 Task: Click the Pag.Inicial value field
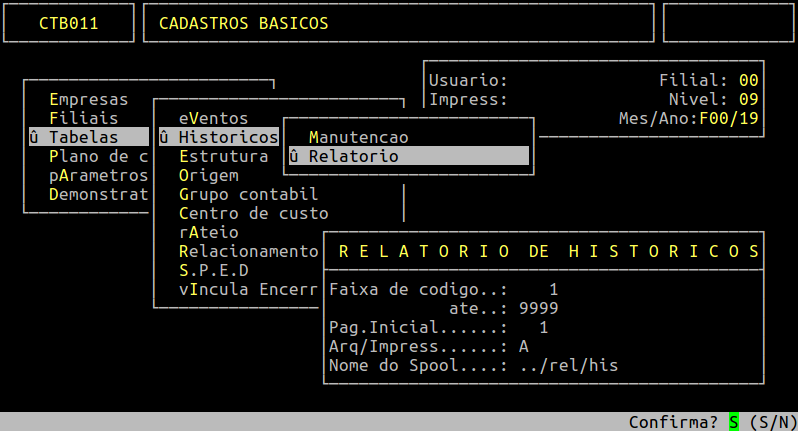pyautogui.click(x=543, y=327)
